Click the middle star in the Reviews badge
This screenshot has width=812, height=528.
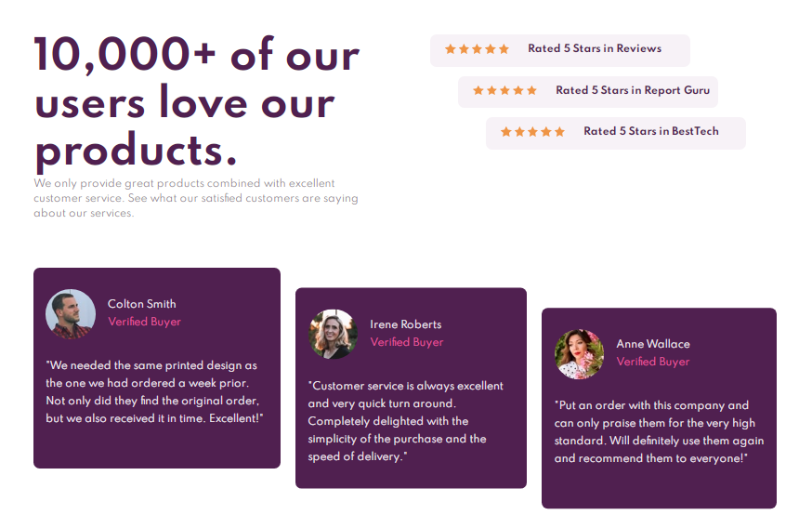[478, 49]
